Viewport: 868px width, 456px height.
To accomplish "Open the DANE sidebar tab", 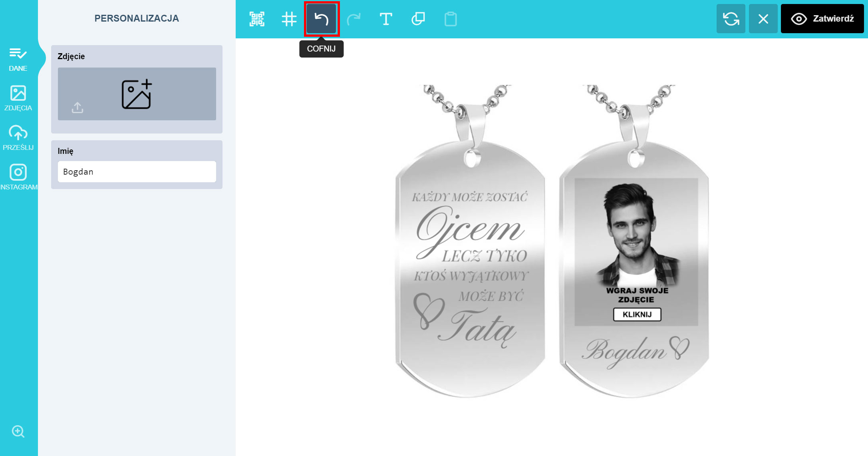I will point(18,59).
